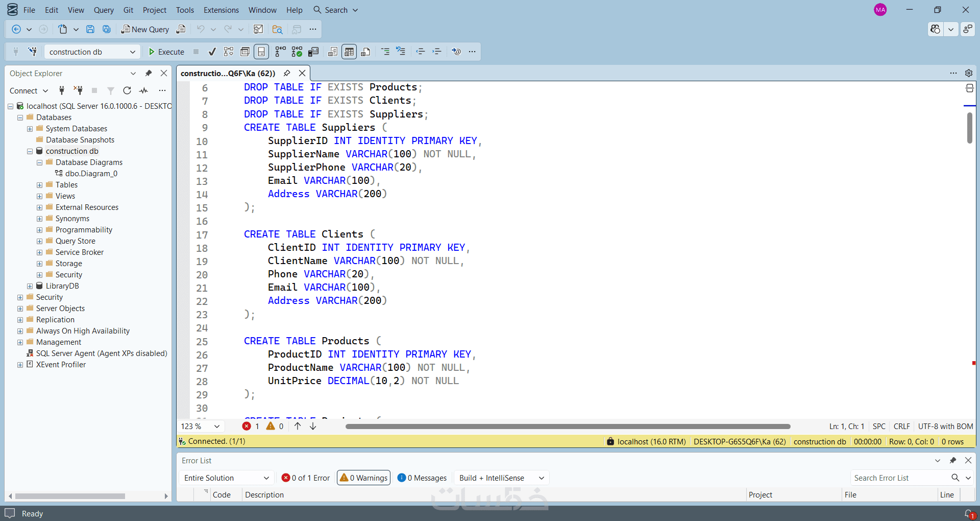Viewport: 980px width, 521px height.
Task: Click the editor horizontal scrollbar thumb
Action: pos(568,427)
